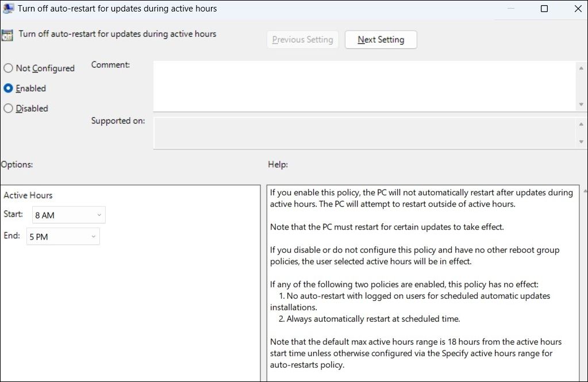Screen dimensions: 588x382
Task: Click Comment box scroll down arrow
Action: tap(582, 105)
